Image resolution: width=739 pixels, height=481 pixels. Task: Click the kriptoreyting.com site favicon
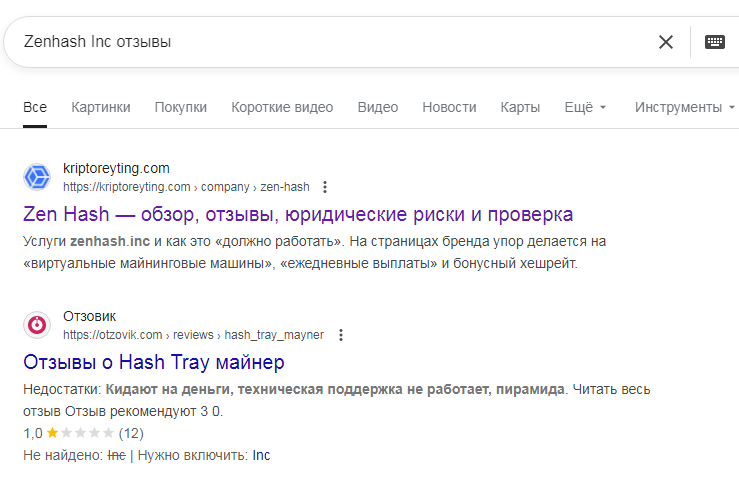click(x=37, y=177)
